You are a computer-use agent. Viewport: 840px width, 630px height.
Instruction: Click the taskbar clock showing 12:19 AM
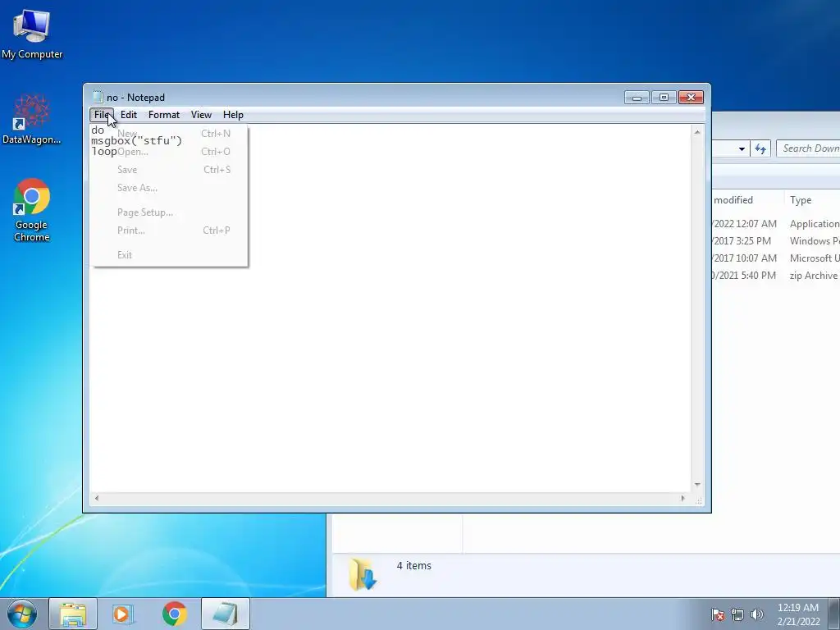798,614
